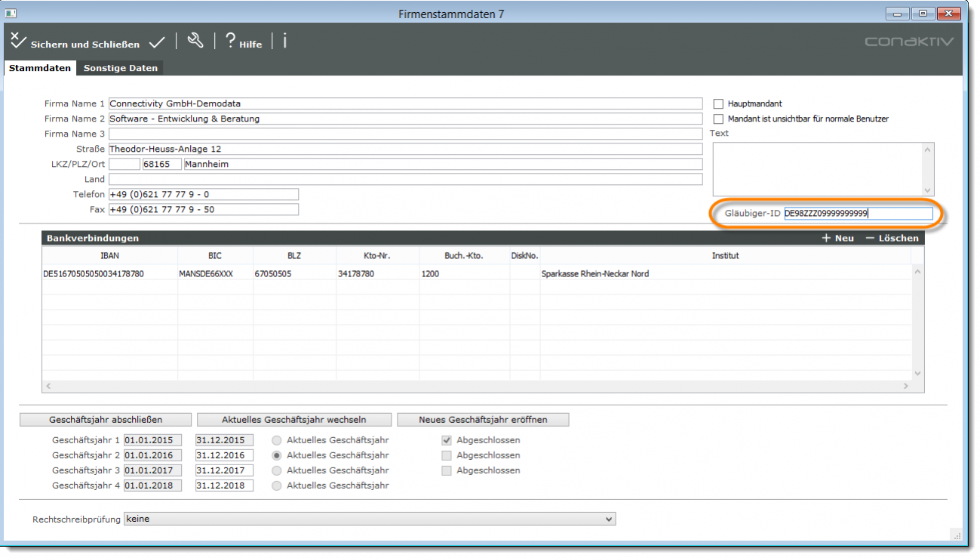Click the Sichern und Schließen icon
The height and width of the screenshot is (558, 980).
point(18,42)
